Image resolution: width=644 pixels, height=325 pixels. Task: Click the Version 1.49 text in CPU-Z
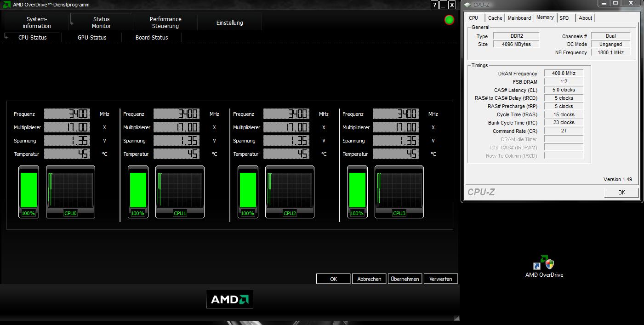click(617, 179)
